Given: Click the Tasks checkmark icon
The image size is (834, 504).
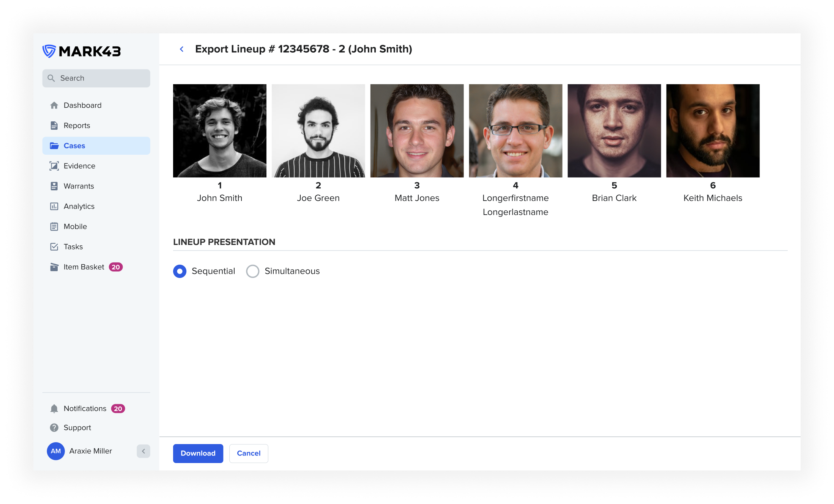Looking at the screenshot, I should (x=54, y=247).
